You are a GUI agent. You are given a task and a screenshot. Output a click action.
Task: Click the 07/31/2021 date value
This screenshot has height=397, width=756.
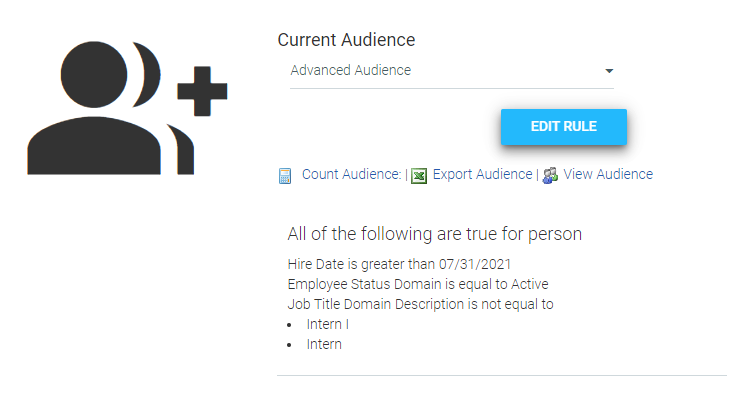474,264
